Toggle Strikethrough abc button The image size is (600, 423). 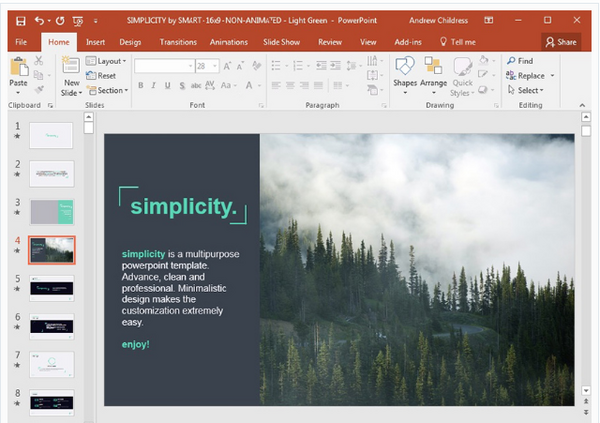(196, 85)
